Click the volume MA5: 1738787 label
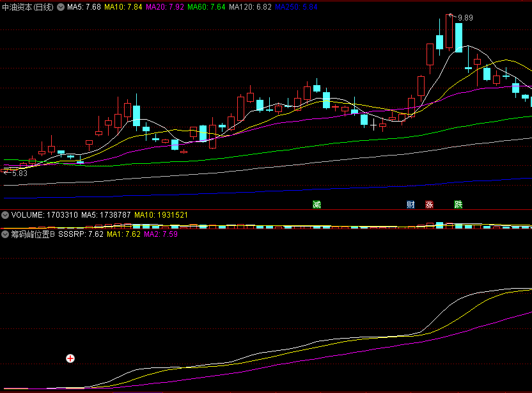This screenshot has height=393, width=532. [x=106, y=215]
